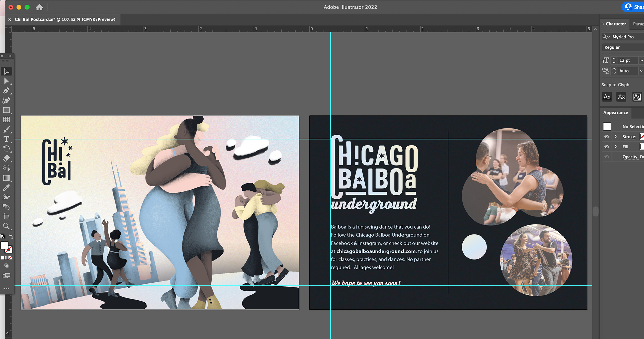
Task: Switch to the Paragraph tab
Action: tap(638, 24)
